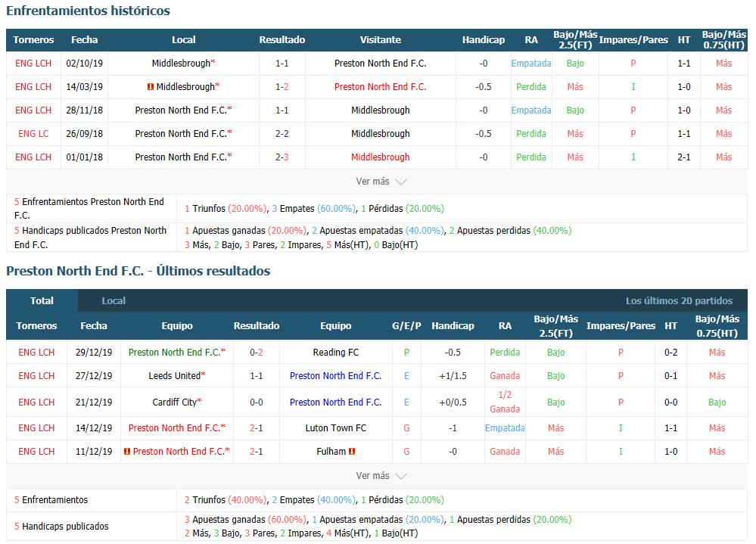This screenshot has height=544, width=756.
Task: Click 'Empatada' in the Luton Town row
Action: pyautogui.click(x=505, y=428)
